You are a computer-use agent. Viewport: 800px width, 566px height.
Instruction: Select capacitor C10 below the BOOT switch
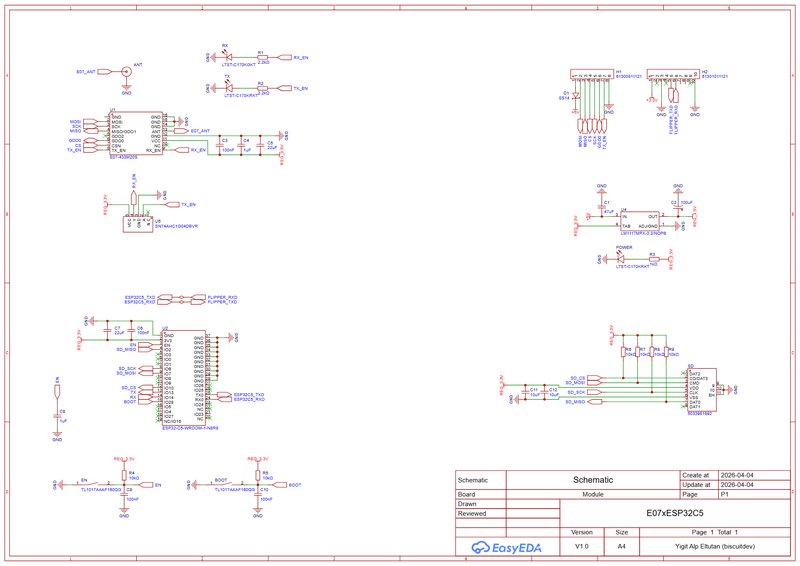pyautogui.click(x=258, y=494)
